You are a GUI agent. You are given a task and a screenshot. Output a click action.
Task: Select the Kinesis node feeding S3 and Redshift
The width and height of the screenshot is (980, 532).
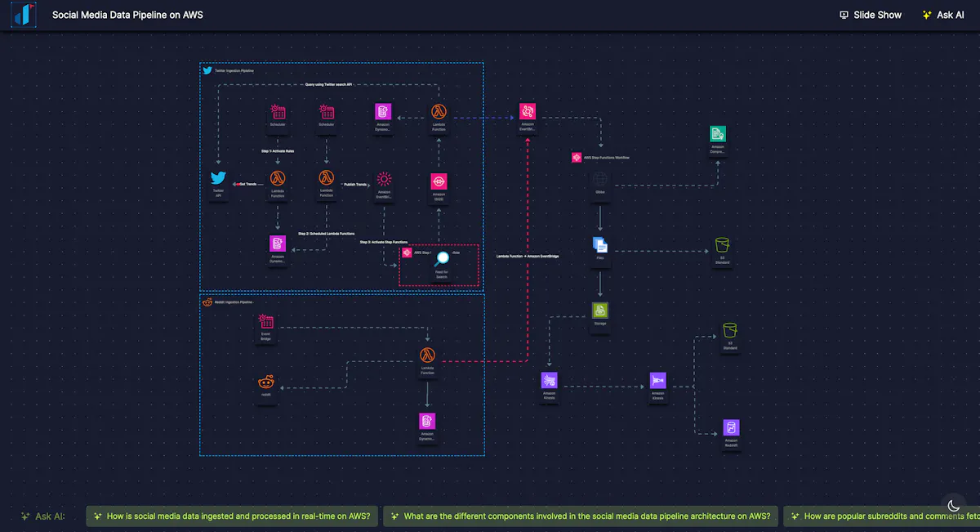(x=658, y=381)
